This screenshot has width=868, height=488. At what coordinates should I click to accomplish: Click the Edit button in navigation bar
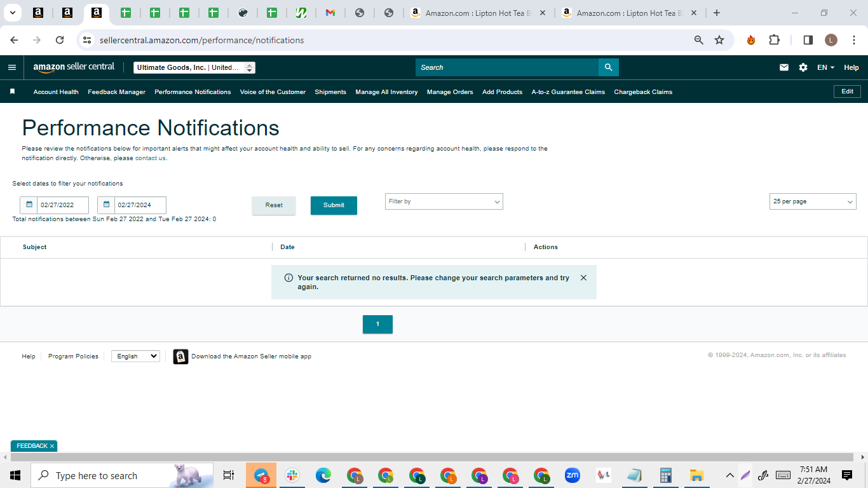click(x=847, y=91)
